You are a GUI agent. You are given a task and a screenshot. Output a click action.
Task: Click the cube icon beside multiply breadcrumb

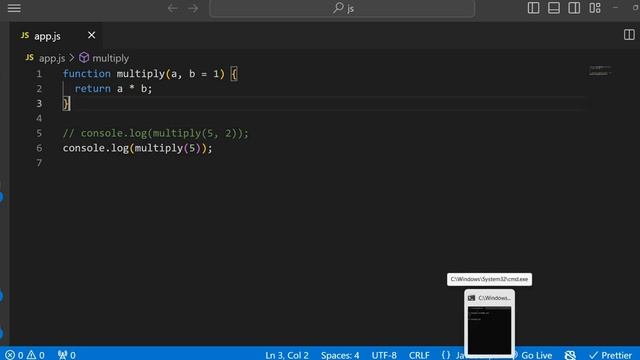[84, 58]
